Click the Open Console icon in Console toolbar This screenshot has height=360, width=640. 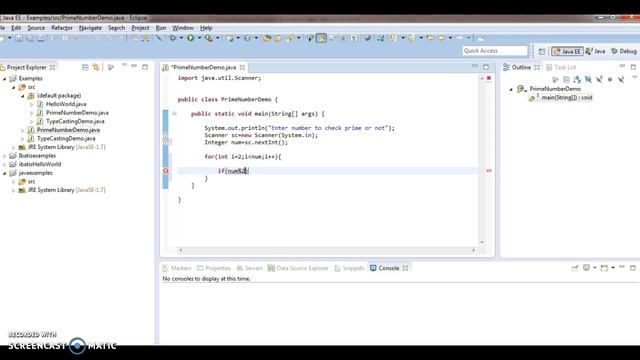click(605, 268)
